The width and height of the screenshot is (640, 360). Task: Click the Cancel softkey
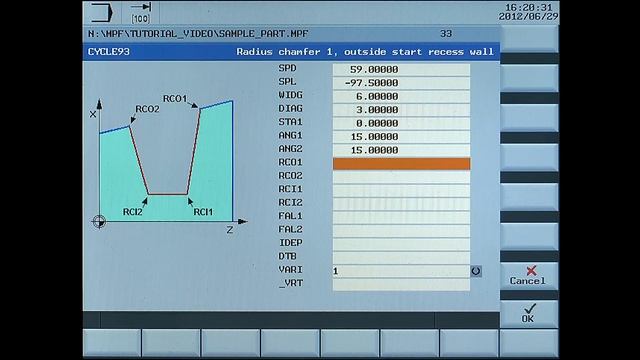click(x=529, y=276)
